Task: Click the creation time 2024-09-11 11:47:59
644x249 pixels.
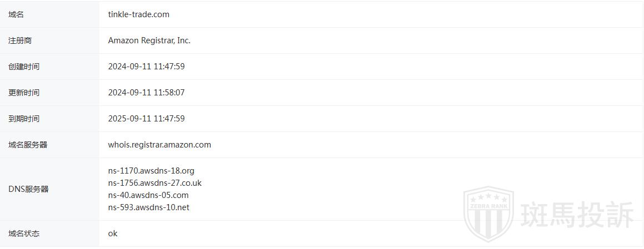Action: click(146, 67)
